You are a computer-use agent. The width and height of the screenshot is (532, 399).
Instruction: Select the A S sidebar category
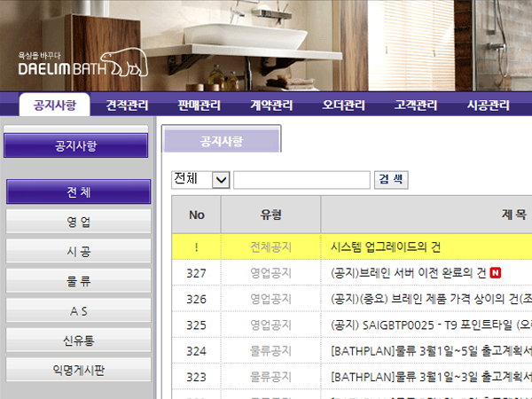click(x=78, y=310)
